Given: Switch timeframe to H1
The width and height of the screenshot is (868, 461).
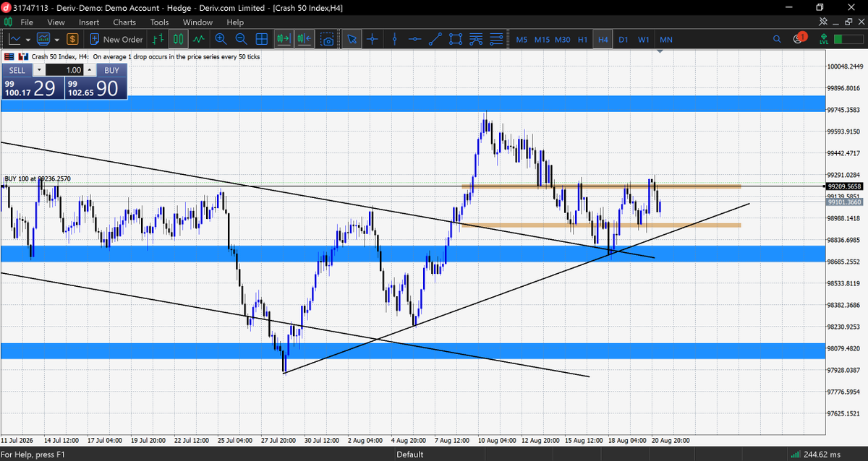Looking at the screenshot, I should point(582,40).
